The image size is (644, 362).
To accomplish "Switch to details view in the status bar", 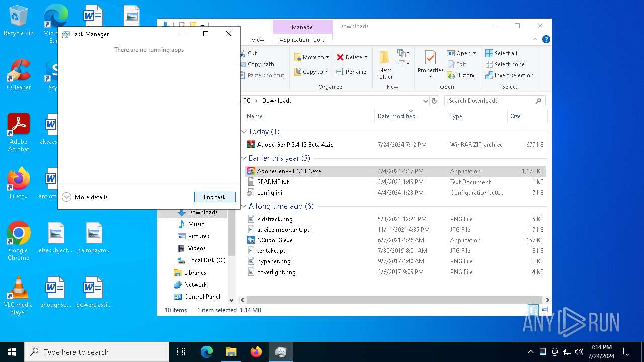I will pos(533,310).
